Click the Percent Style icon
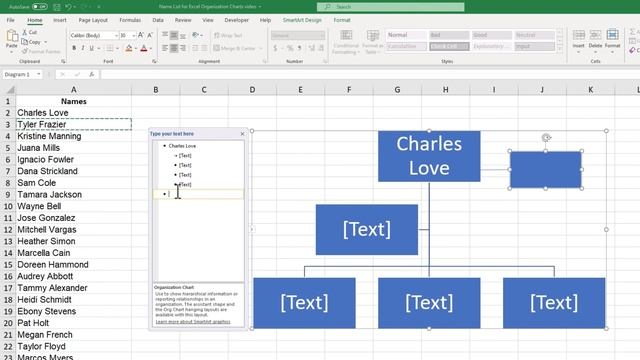Image resolution: width=640 pixels, height=360 pixels. [290, 48]
